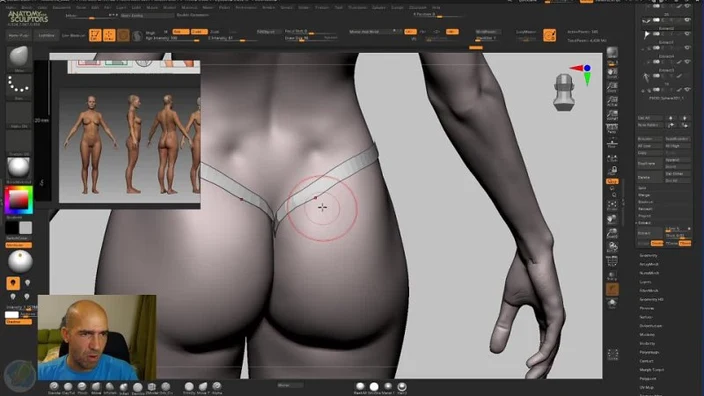Click the camera head view orientation gizmo
Image resolution: width=704 pixels, height=396 pixels.
point(563,92)
